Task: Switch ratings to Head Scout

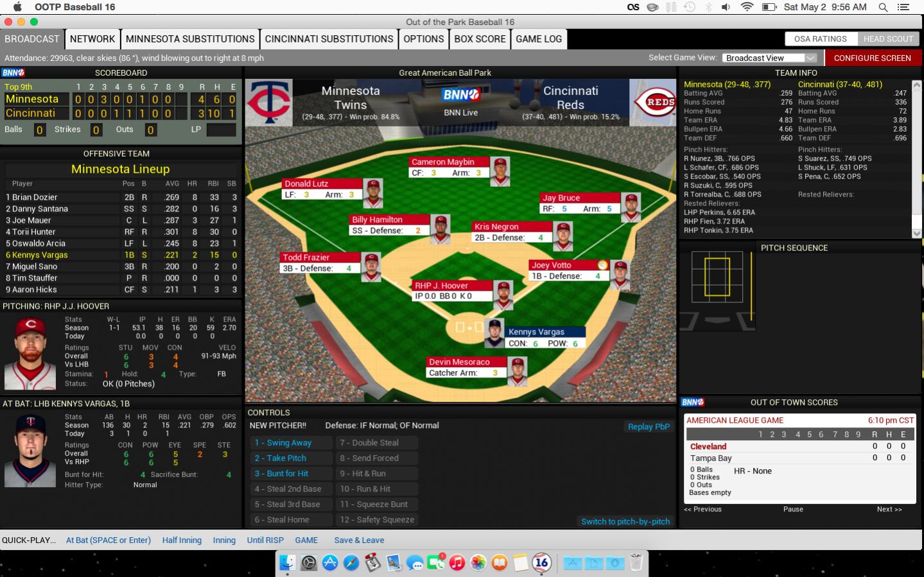Action: [887, 39]
